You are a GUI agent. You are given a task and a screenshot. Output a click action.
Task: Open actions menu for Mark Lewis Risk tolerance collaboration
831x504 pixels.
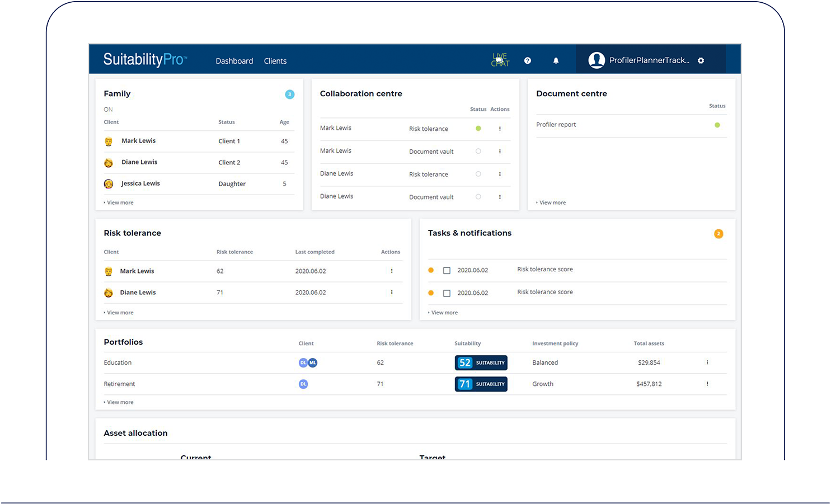pyautogui.click(x=500, y=129)
